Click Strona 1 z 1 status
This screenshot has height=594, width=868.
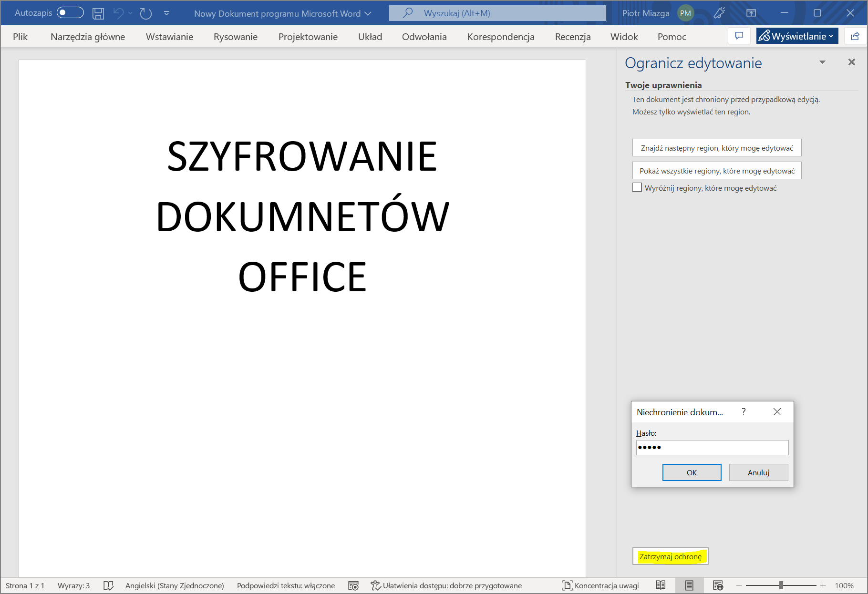click(25, 585)
